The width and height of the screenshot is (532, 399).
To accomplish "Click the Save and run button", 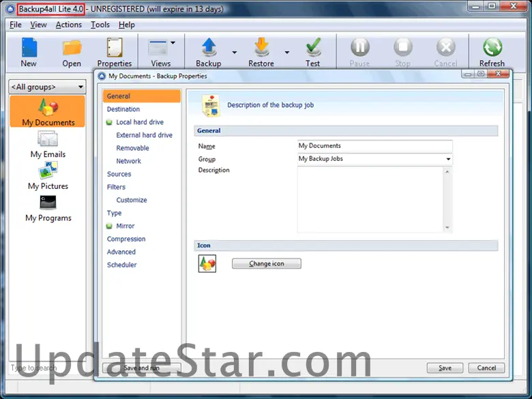I will point(141,368).
